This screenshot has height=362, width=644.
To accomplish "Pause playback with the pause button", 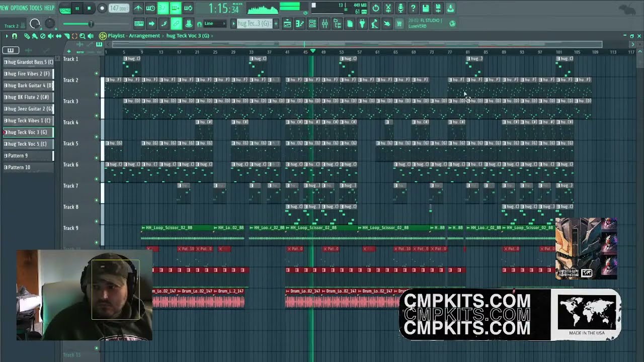I will (77, 9).
